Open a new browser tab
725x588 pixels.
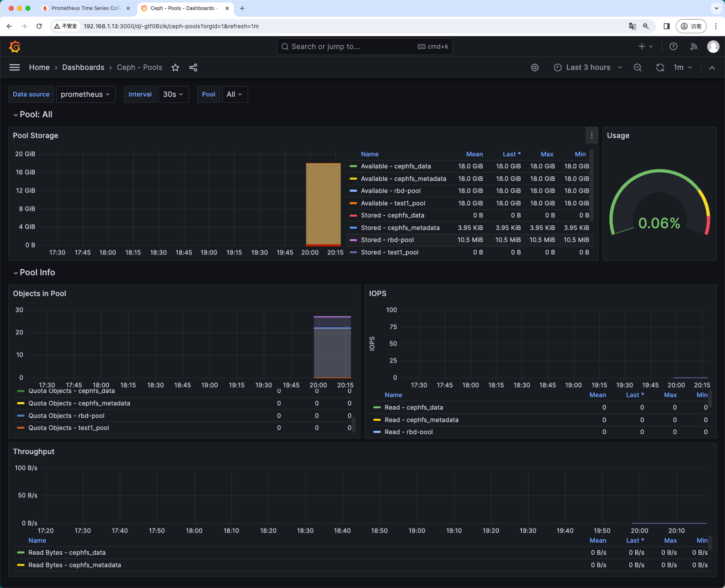coord(242,8)
